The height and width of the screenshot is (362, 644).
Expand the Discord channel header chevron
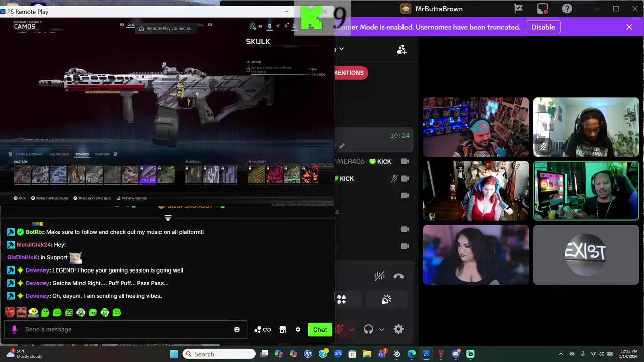coord(341,49)
